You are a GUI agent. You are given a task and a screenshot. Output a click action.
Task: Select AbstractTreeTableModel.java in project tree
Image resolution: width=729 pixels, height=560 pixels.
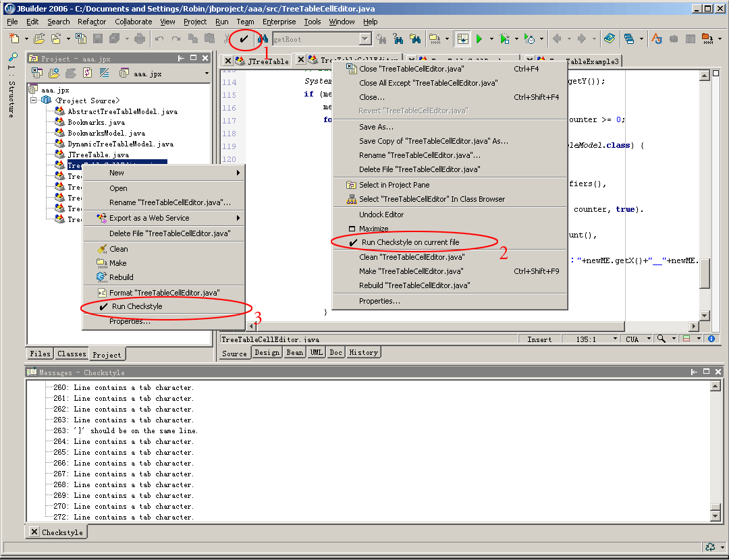click(123, 111)
